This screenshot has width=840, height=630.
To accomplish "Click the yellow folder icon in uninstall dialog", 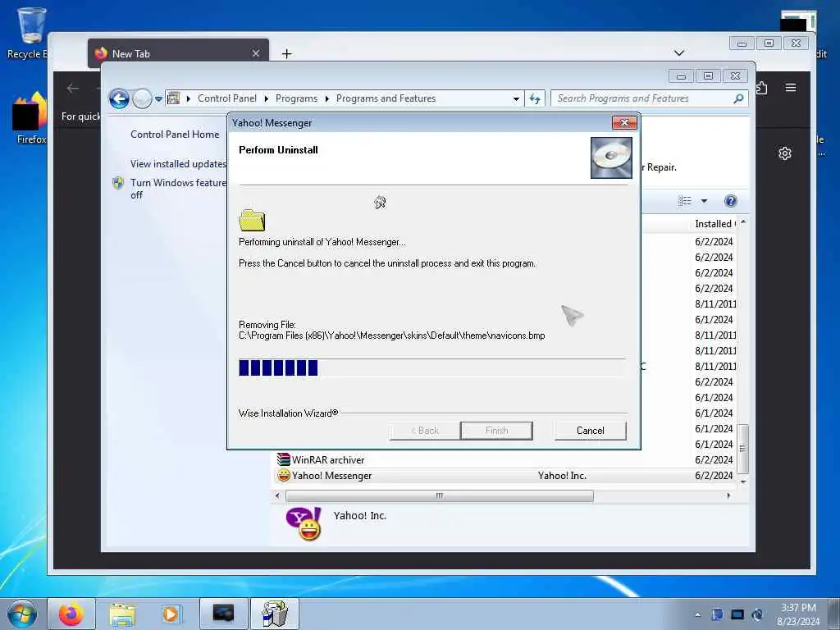I will pos(252,220).
